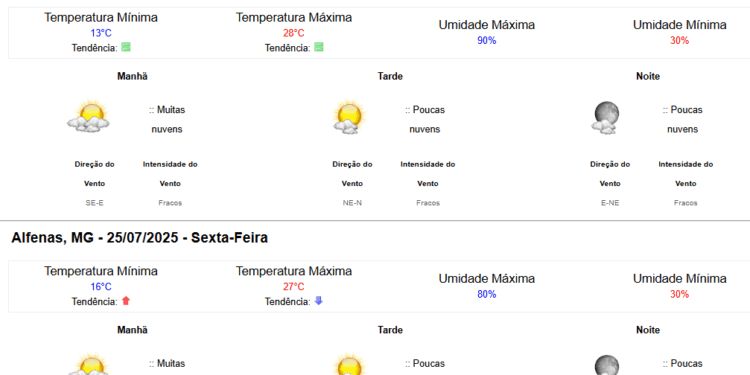Click the 25/07 afternoon sun icon at bottom

pyautogui.click(x=348, y=364)
